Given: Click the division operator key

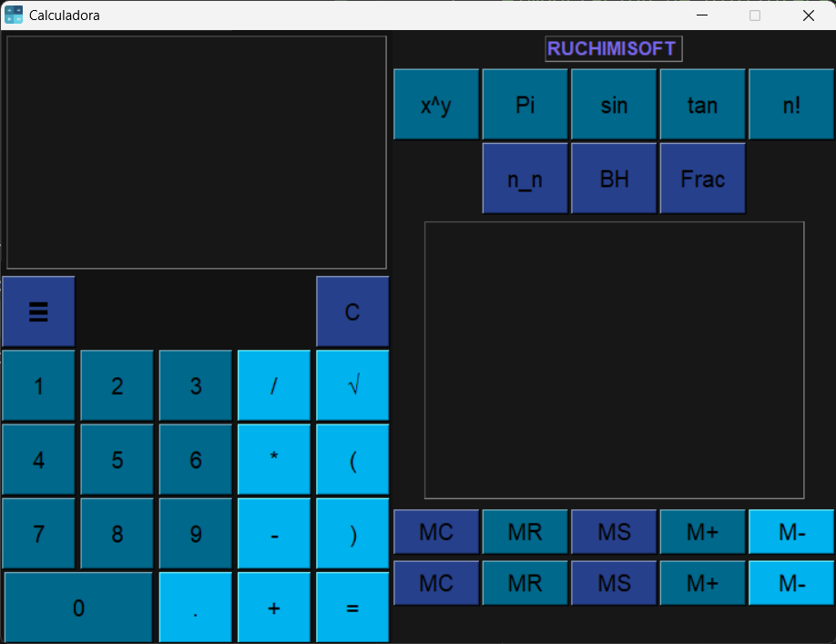Looking at the screenshot, I should pos(274,385).
